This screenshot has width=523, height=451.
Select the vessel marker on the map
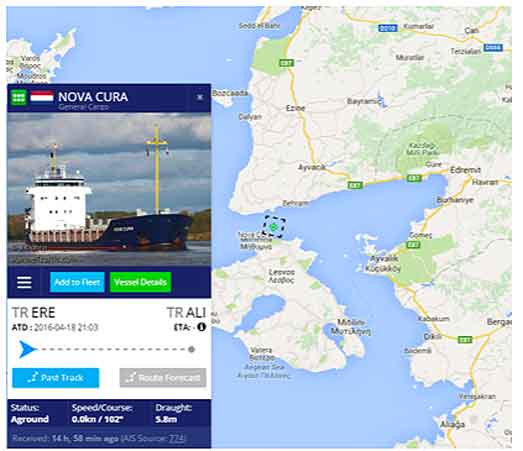click(x=274, y=227)
